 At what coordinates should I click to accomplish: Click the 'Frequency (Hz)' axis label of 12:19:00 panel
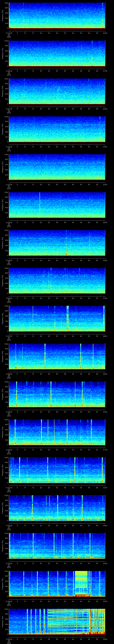[3, 16]
